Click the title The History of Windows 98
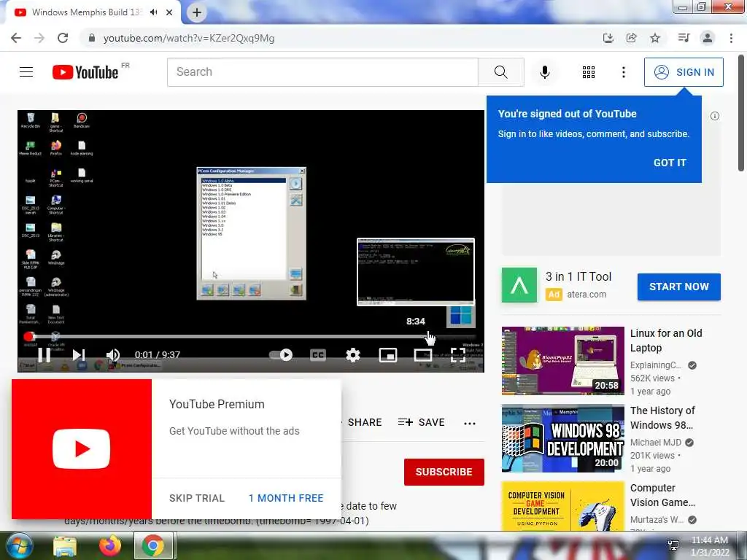 (662, 418)
